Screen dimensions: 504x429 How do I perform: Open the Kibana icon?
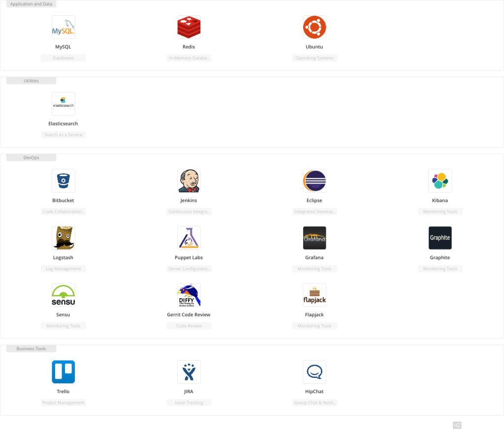tap(440, 181)
